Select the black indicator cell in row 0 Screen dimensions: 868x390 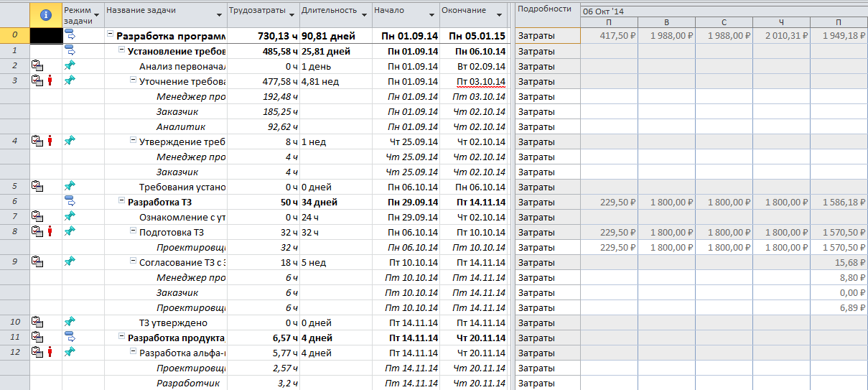(46, 35)
